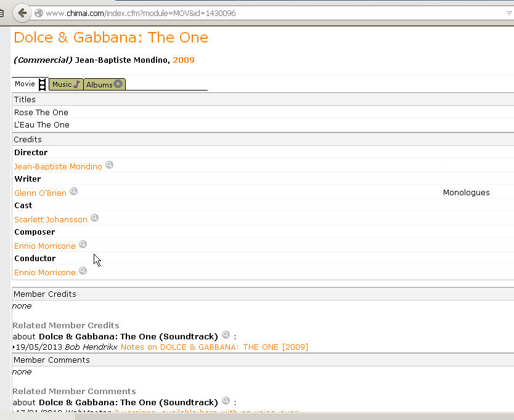Go back using the browser back arrow
Viewport: 514px width, 420px height.
coord(22,13)
